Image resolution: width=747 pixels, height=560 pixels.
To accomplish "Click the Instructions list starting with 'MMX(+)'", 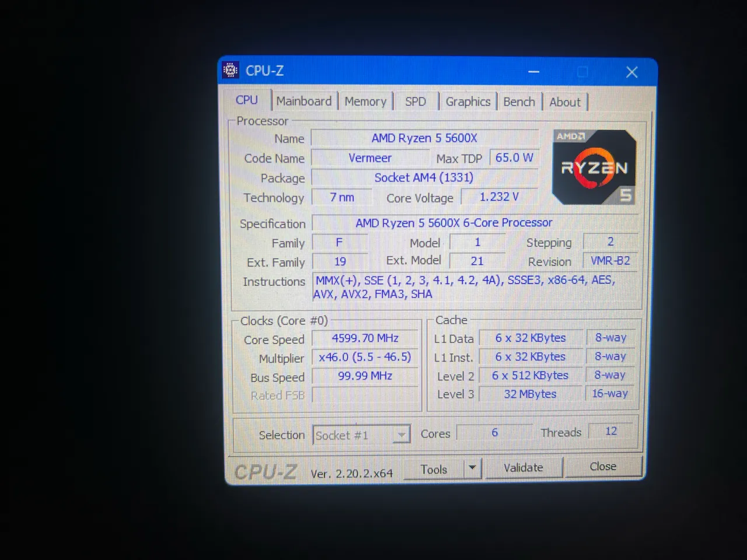I will (x=475, y=287).
